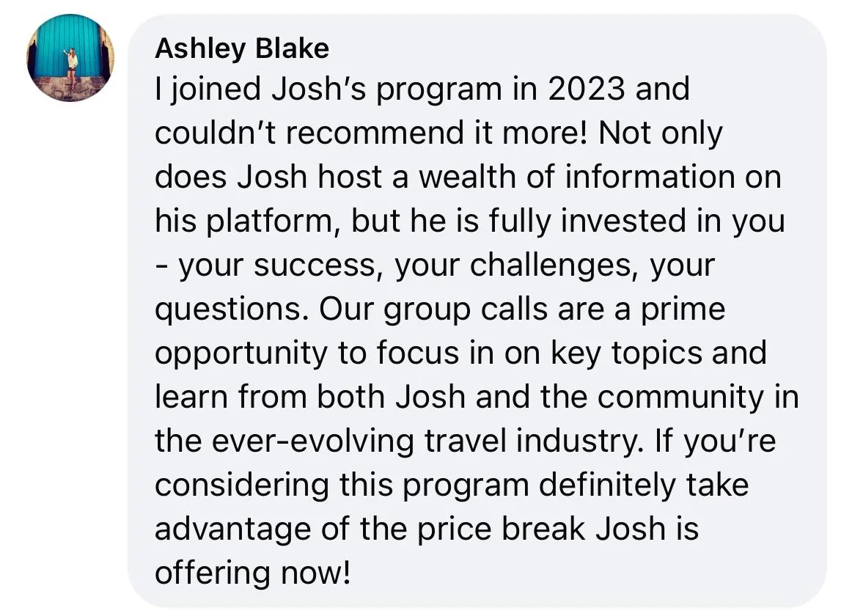Click the words "I joined" opening the comment
This screenshot has height=616, width=841.
[x=208, y=89]
